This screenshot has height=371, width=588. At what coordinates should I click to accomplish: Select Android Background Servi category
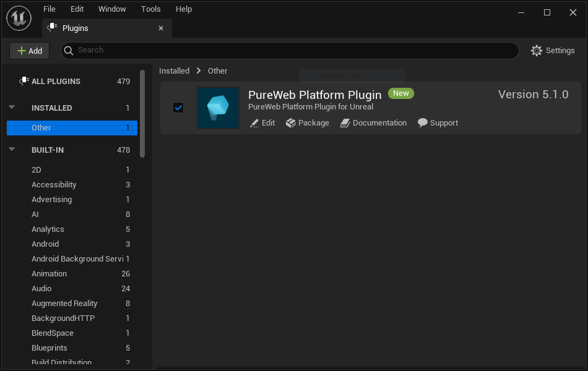click(72, 259)
